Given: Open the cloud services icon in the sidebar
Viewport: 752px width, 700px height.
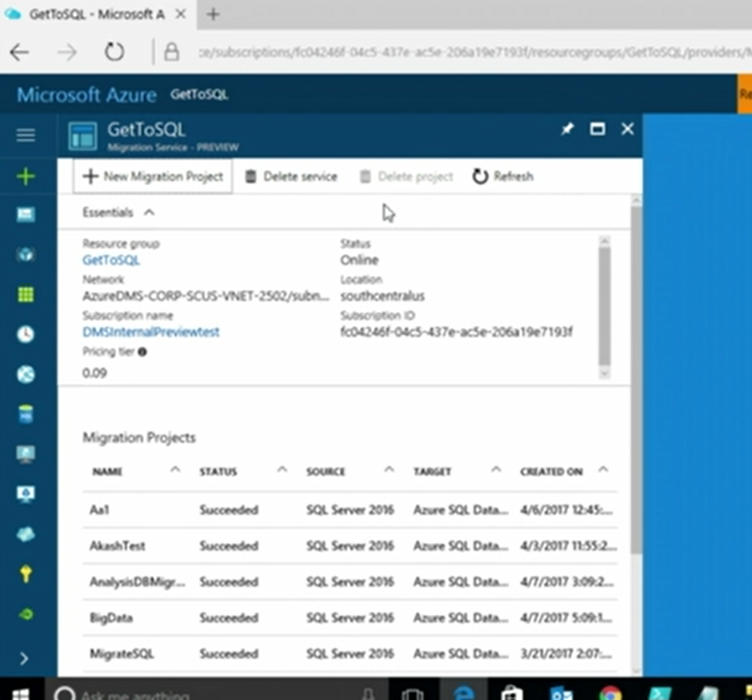Looking at the screenshot, I should click(x=26, y=533).
